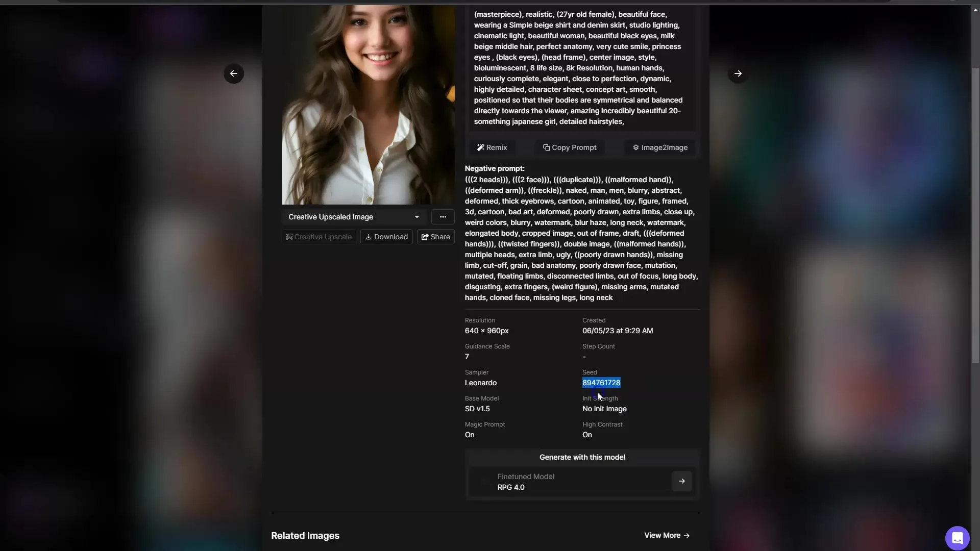Click the Remix icon button
The width and height of the screenshot is (980, 551).
click(492, 147)
